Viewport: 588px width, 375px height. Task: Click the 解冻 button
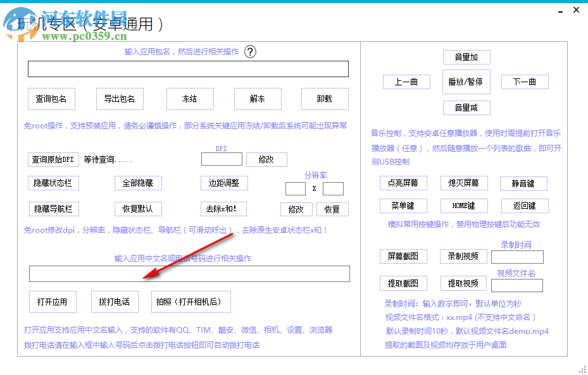(258, 99)
